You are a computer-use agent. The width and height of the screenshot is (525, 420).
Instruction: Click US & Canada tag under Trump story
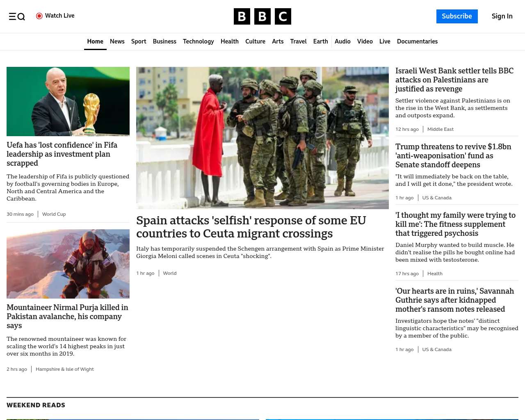click(x=437, y=198)
